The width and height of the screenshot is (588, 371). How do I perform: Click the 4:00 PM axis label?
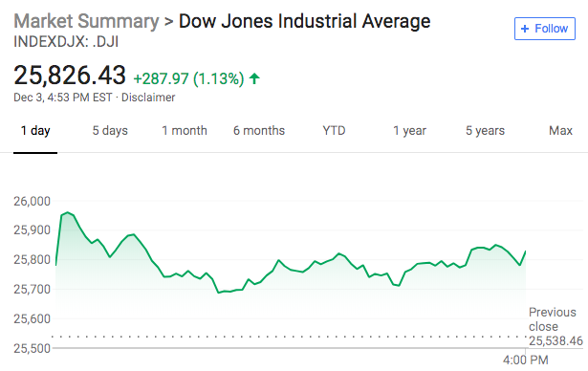point(525,360)
